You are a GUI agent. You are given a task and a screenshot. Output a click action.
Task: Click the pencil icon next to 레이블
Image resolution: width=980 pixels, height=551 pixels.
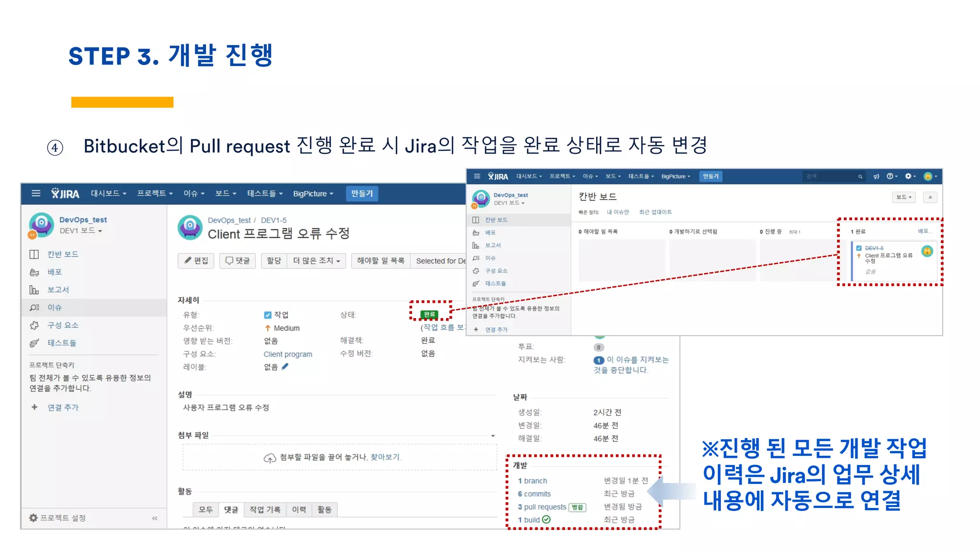285,366
